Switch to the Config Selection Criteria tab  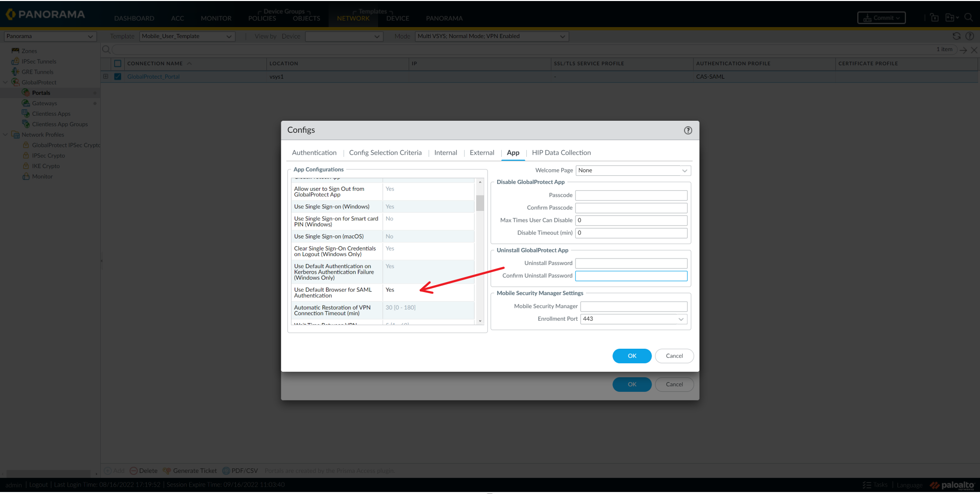click(386, 153)
